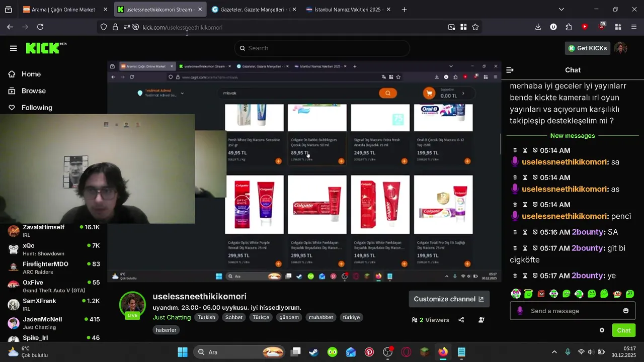This screenshot has height=362, width=644.
Task: Open the Kick sidebar hamburger menu
Action: click(x=13, y=48)
